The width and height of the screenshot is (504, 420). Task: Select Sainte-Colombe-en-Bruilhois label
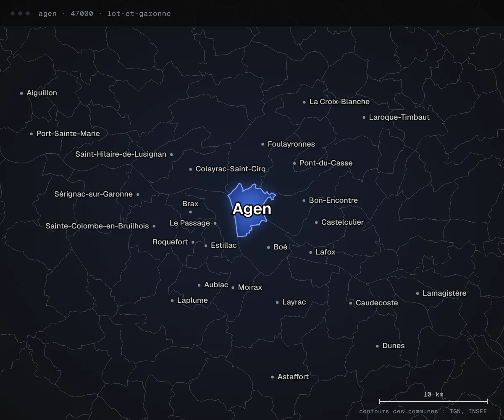click(x=97, y=226)
